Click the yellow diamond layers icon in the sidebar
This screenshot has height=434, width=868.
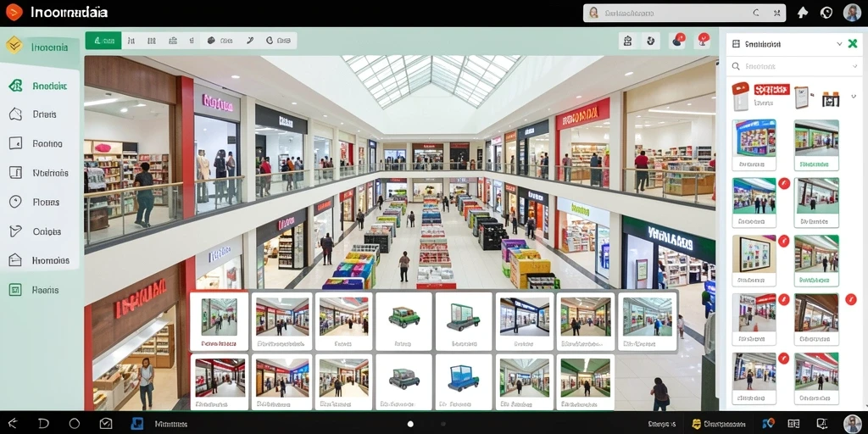coord(14,46)
